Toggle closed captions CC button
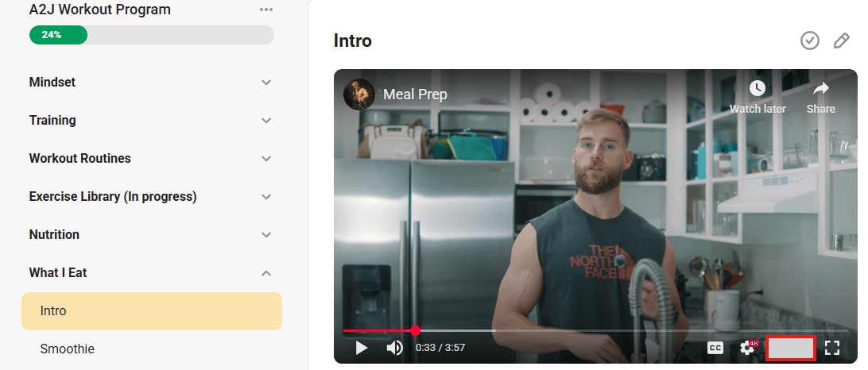 click(x=715, y=348)
